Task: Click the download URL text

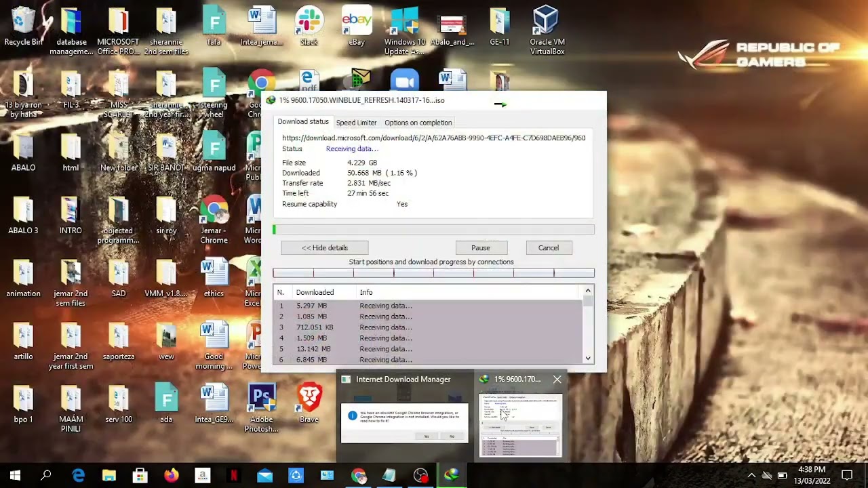Action: pyautogui.click(x=434, y=138)
